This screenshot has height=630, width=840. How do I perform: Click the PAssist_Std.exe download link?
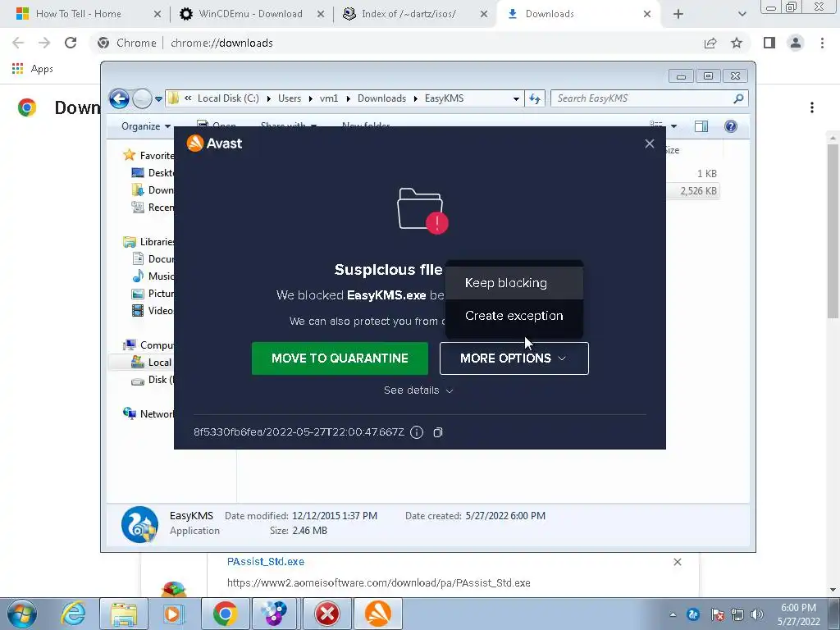point(266,561)
